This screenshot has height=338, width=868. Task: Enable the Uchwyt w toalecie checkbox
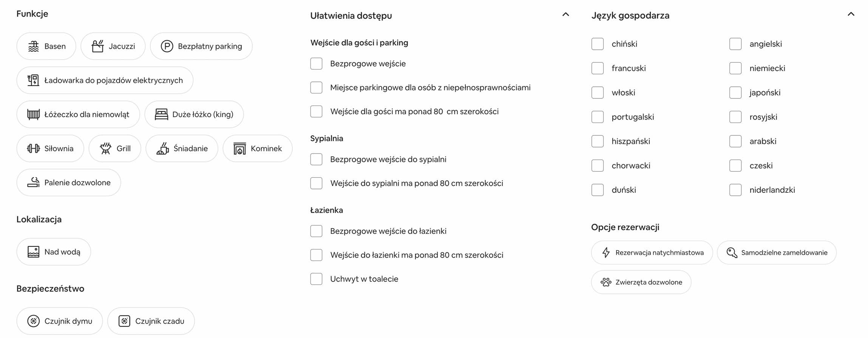pos(316,279)
